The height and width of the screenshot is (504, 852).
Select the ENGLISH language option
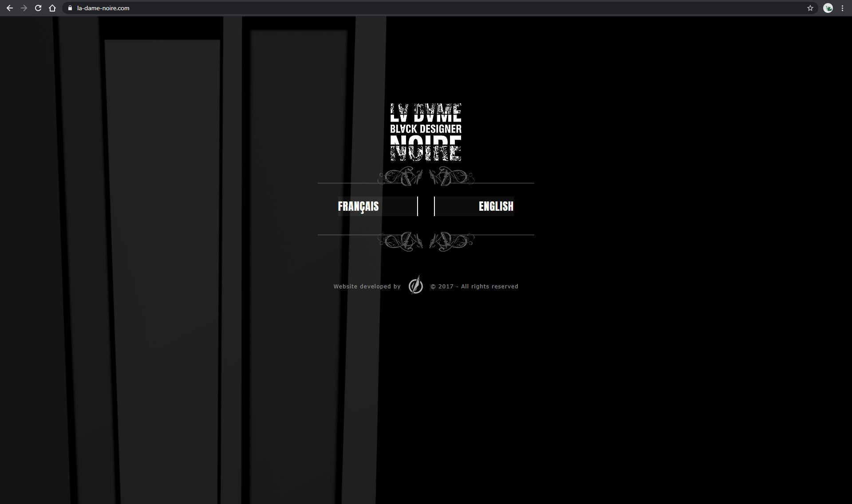pos(496,206)
